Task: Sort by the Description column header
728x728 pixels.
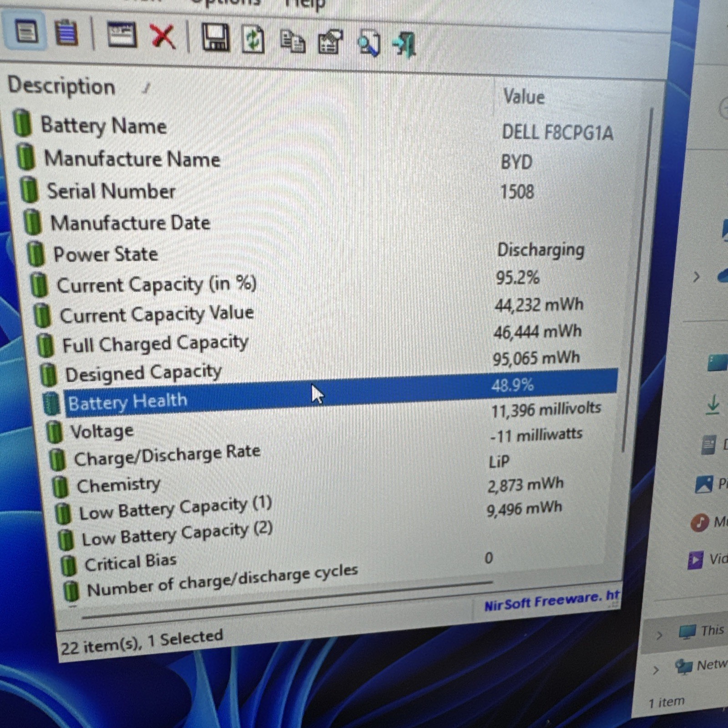Action: click(x=61, y=86)
